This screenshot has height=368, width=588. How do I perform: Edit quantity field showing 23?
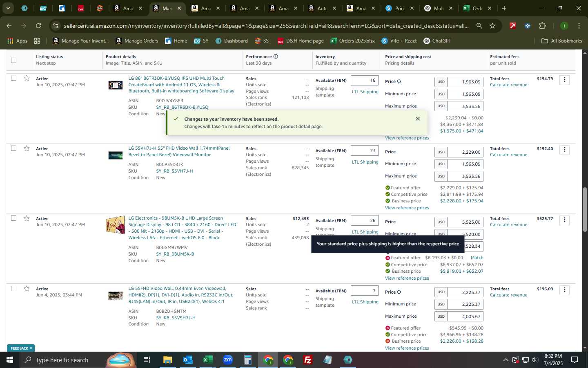(365, 150)
